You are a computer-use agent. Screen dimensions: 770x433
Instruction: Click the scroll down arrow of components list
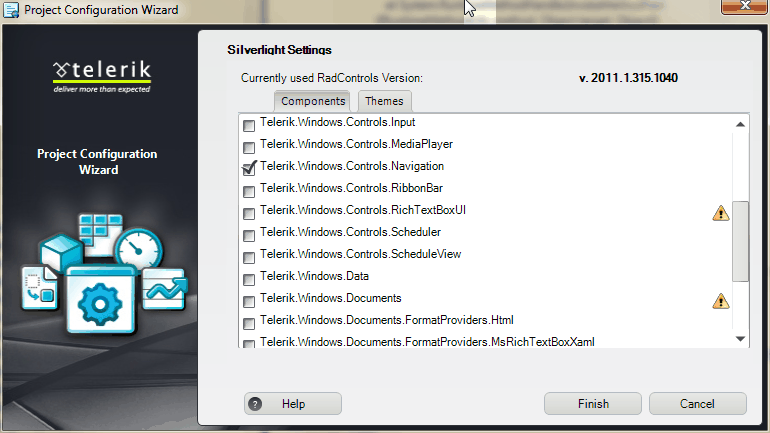[740, 339]
